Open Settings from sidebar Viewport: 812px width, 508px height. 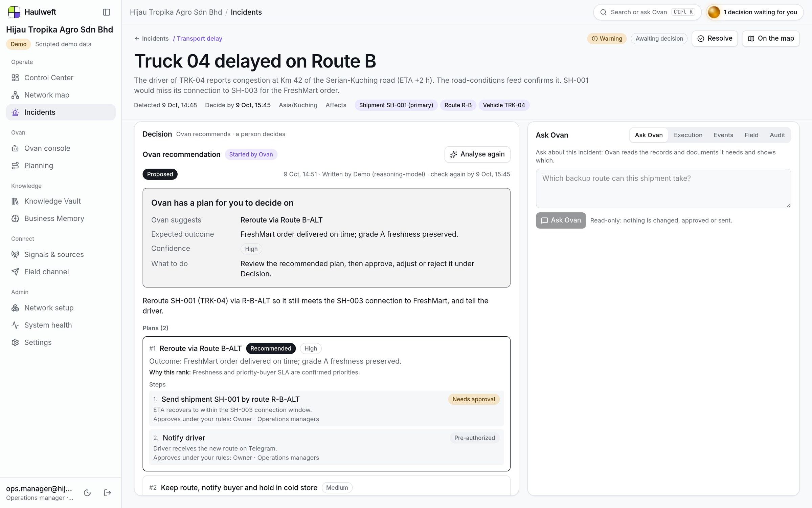click(x=61, y=342)
